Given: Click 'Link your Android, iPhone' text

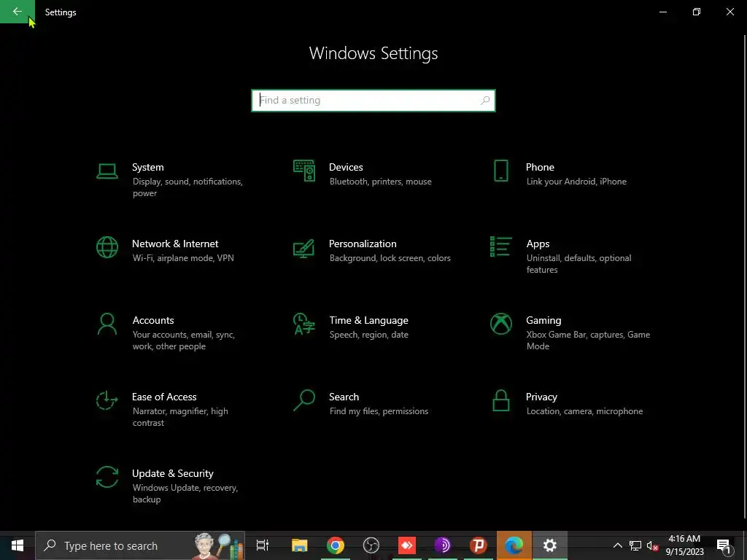Looking at the screenshot, I should coord(576,182).
